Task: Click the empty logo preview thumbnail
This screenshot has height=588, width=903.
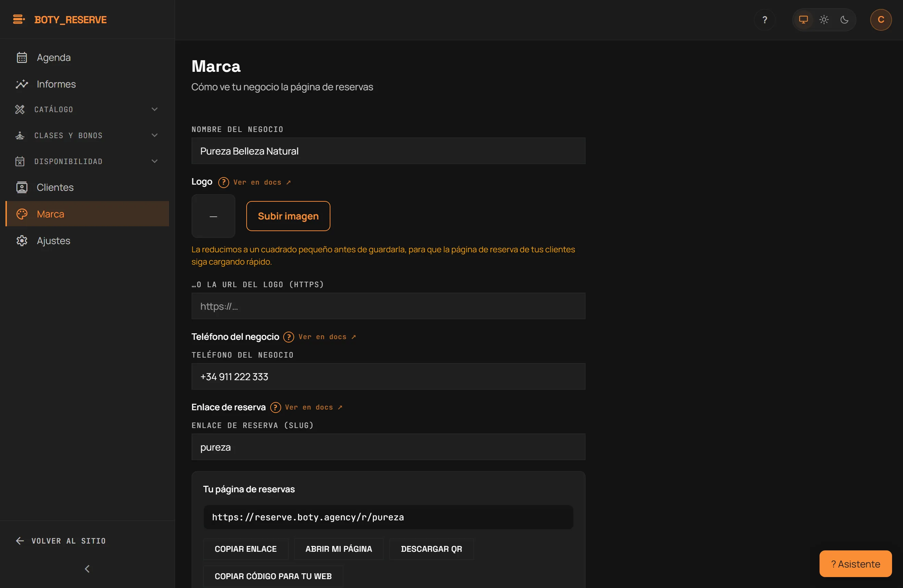Action: (213, 216)
